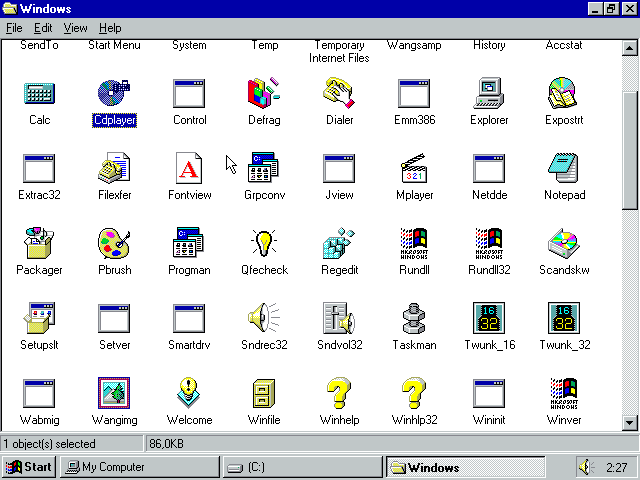Click the Fontview icon
Screen dimensions: 640x480
189,168
